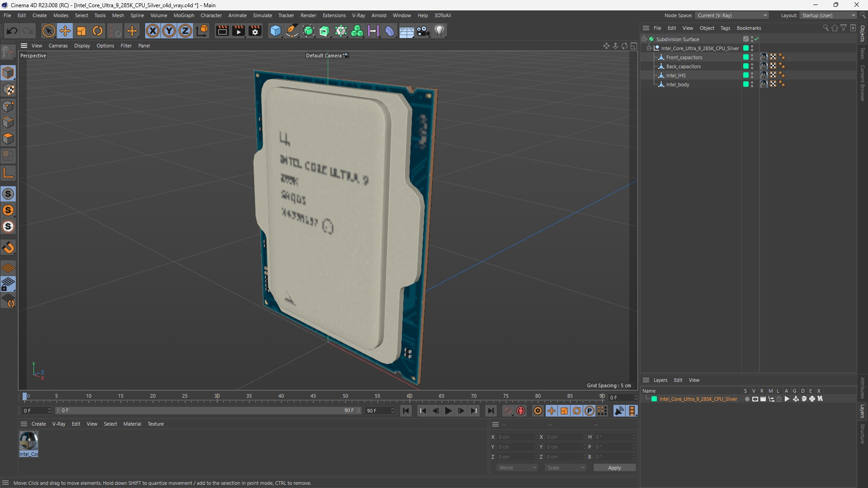Toggle layer view eye icon
The width and height of the screenshot is (868, 488).
[x=755, y=399]
